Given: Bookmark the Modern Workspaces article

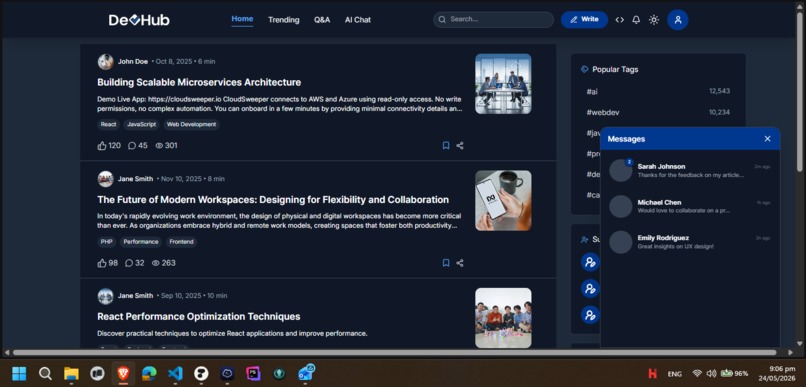Looking at the screenshot, I should 446,263.
